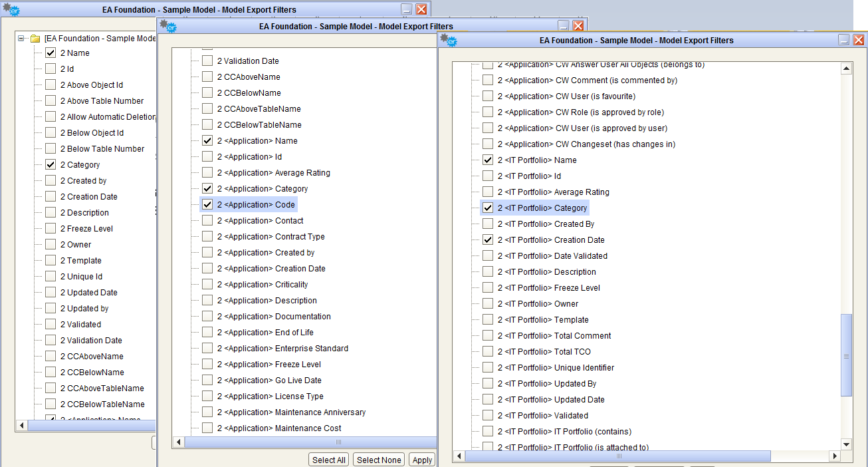Uncheck '2 <IT Portfolio> Creation Date' checkbox
The image size is (868, 467).
click(488, 240)
